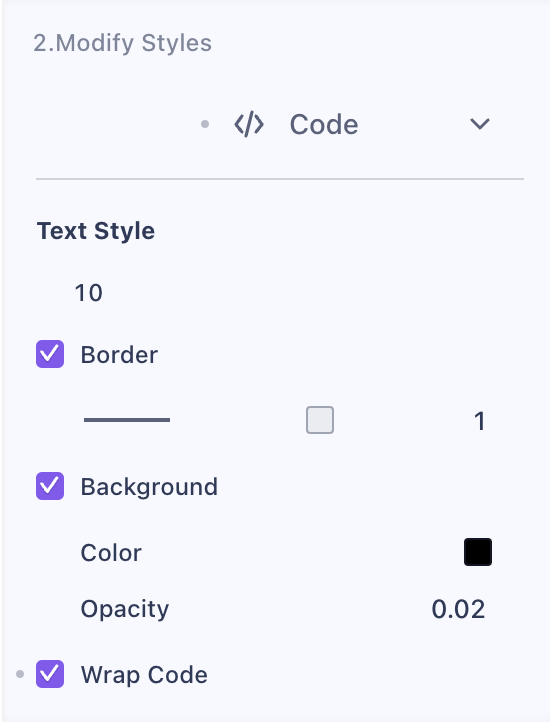Click the Opacity label

[x=125, y=610]
